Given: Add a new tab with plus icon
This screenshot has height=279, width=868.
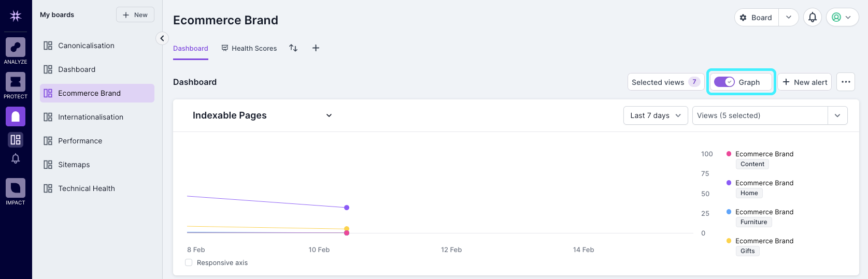Looking at the screenshot, I should coord(316,48).
